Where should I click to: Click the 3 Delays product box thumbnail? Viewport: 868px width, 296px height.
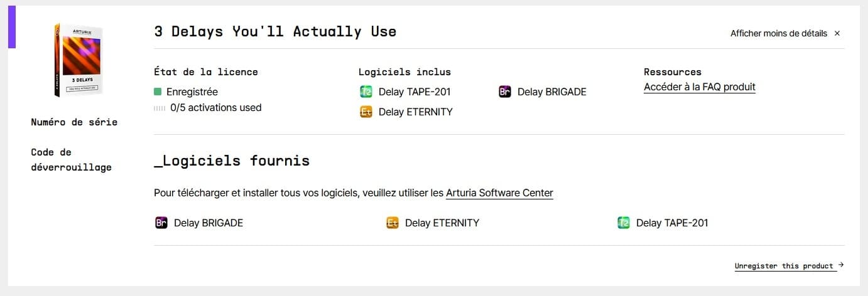pyautogui.click(x=78, y=60)
